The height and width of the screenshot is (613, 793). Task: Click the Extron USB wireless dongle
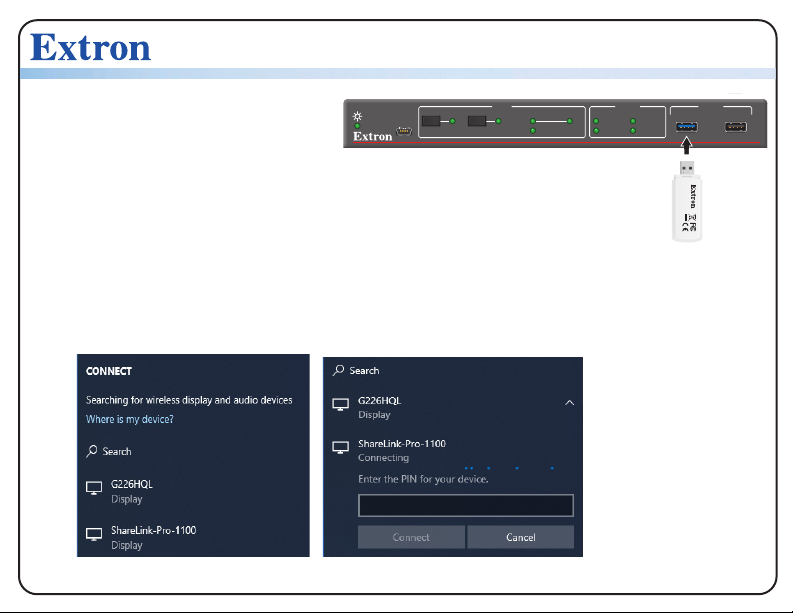click(x=687, y=201)
